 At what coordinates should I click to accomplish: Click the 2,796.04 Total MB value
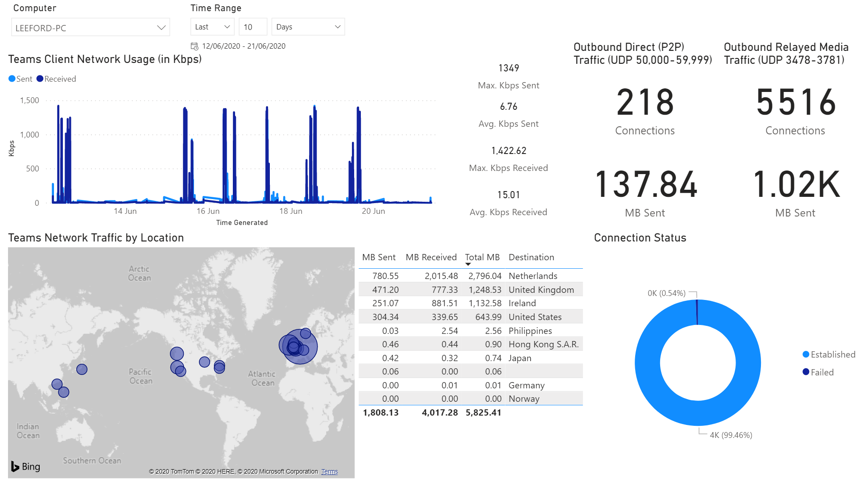coord(485,276)
